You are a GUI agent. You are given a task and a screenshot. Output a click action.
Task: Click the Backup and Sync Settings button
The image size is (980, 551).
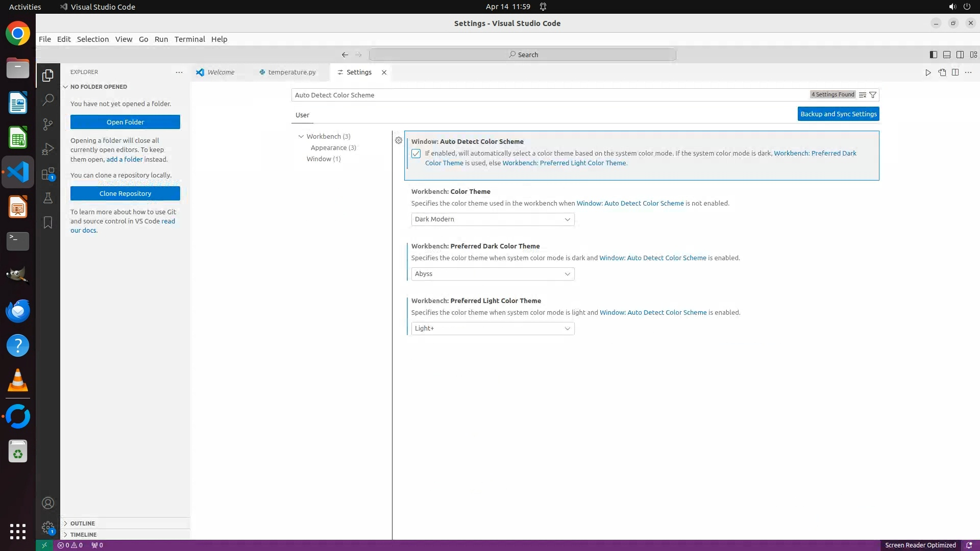click(838, 114)
